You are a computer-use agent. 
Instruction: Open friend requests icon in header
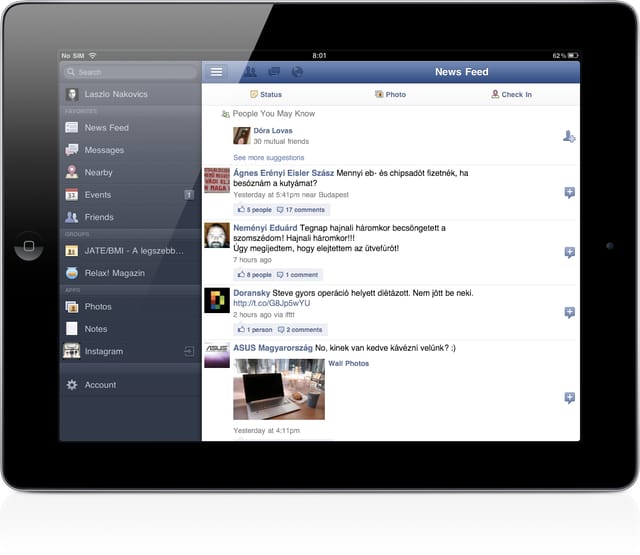pyautogui.click(x=250, y=72)
